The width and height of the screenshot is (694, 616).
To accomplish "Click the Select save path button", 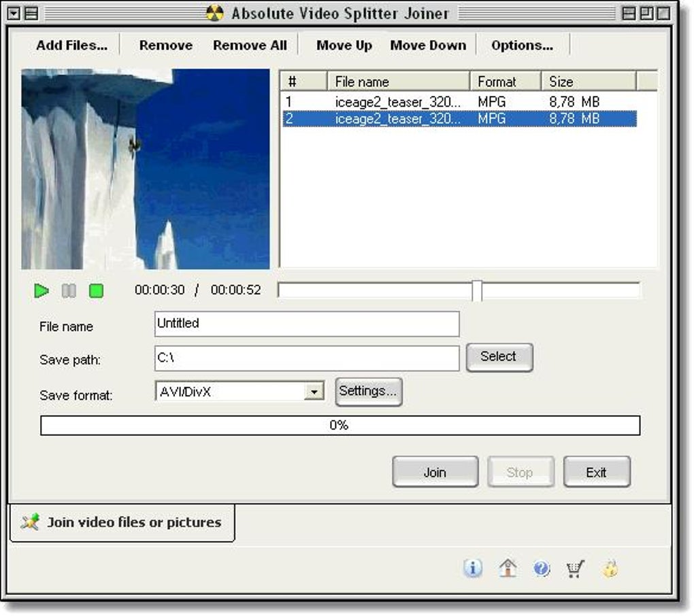I will pos(499,358).
